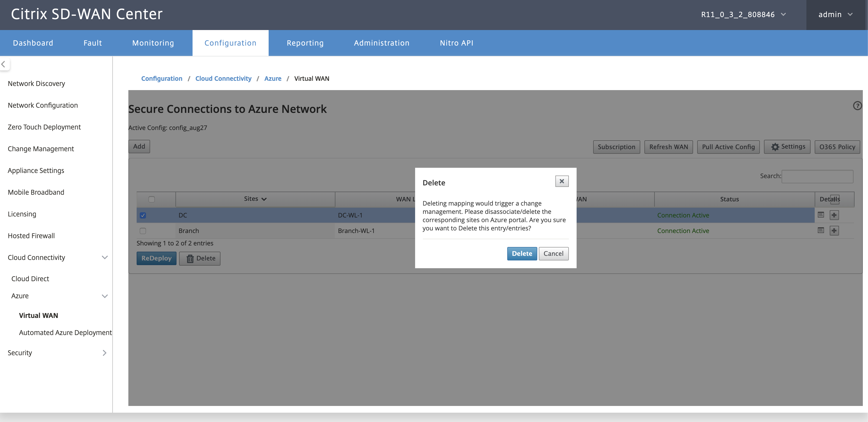
Task: Open the help question mark icon
Action: coord(857,106)
